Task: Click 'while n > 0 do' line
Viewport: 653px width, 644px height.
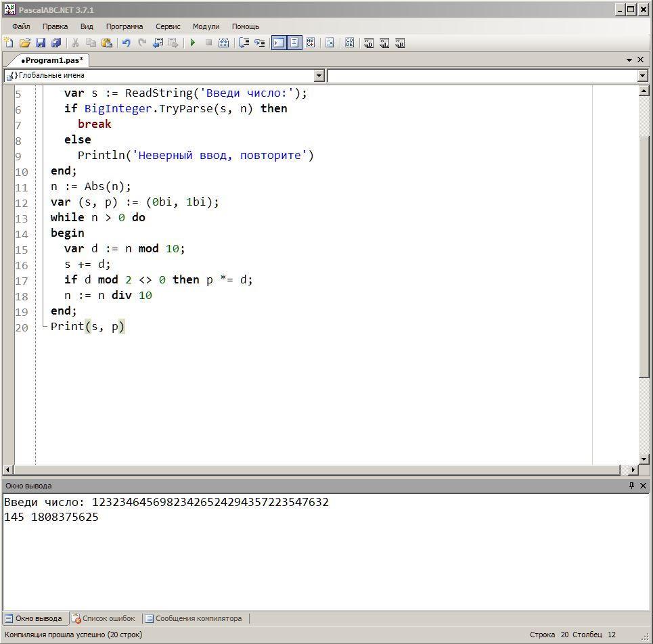Action: [98, 217]
